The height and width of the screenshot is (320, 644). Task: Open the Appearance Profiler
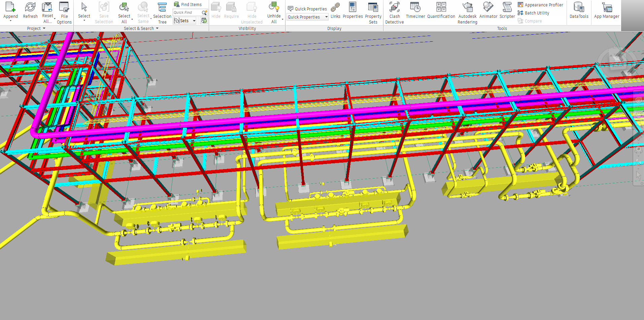click(540, 5)
